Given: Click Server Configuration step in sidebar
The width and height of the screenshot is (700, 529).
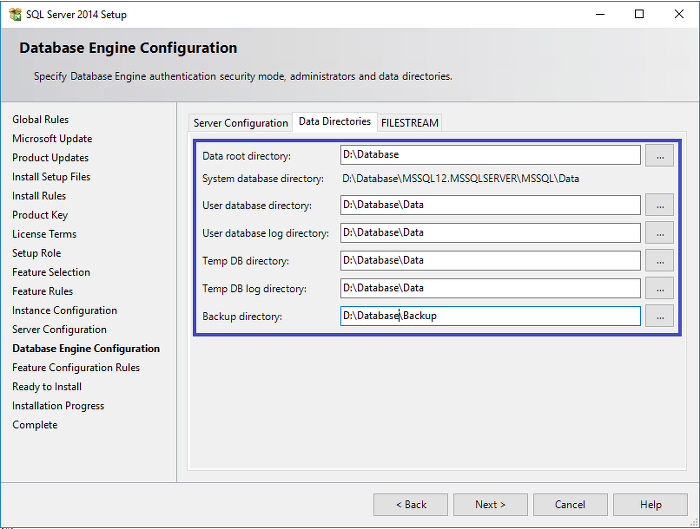Looking at the screenshot, I should [59, 329].
